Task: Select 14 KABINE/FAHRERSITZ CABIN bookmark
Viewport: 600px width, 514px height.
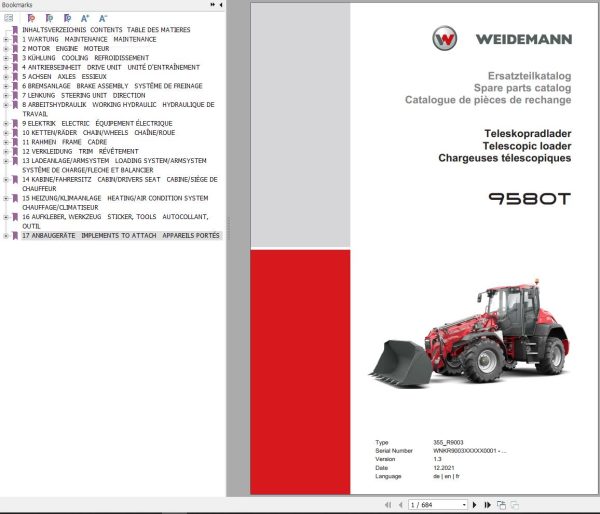Action: coord(120,184)
